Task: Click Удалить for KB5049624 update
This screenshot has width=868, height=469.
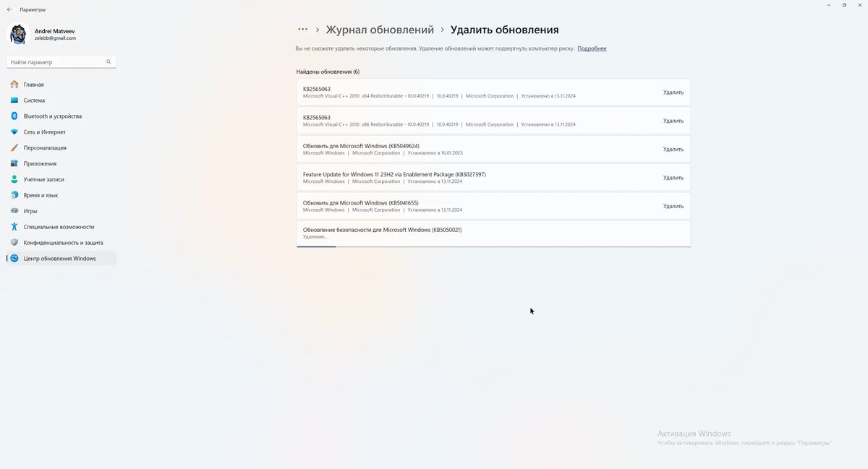Action: click(673, 149)
